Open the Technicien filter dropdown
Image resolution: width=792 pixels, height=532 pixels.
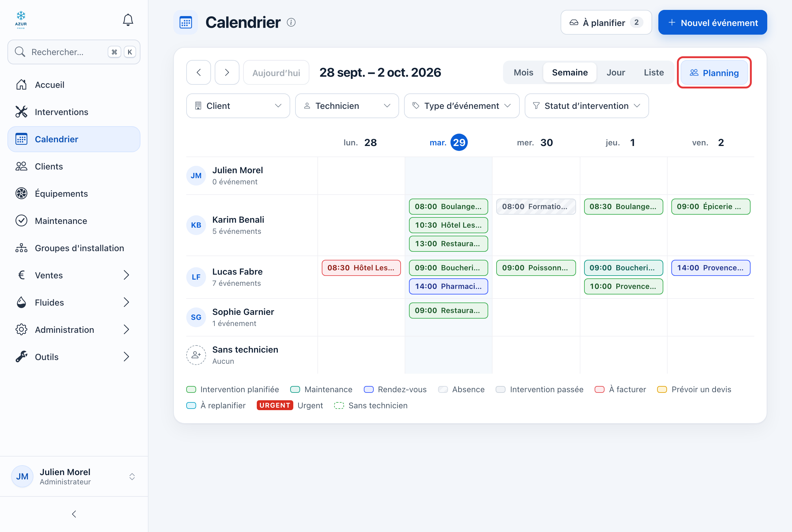coord(347,106)
